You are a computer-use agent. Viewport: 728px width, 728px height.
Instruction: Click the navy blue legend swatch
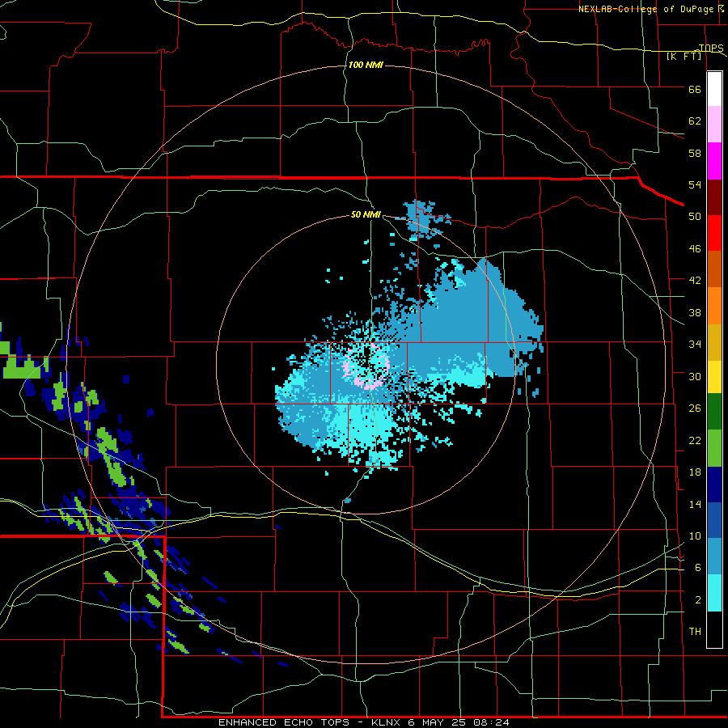[x=714, y=485]
